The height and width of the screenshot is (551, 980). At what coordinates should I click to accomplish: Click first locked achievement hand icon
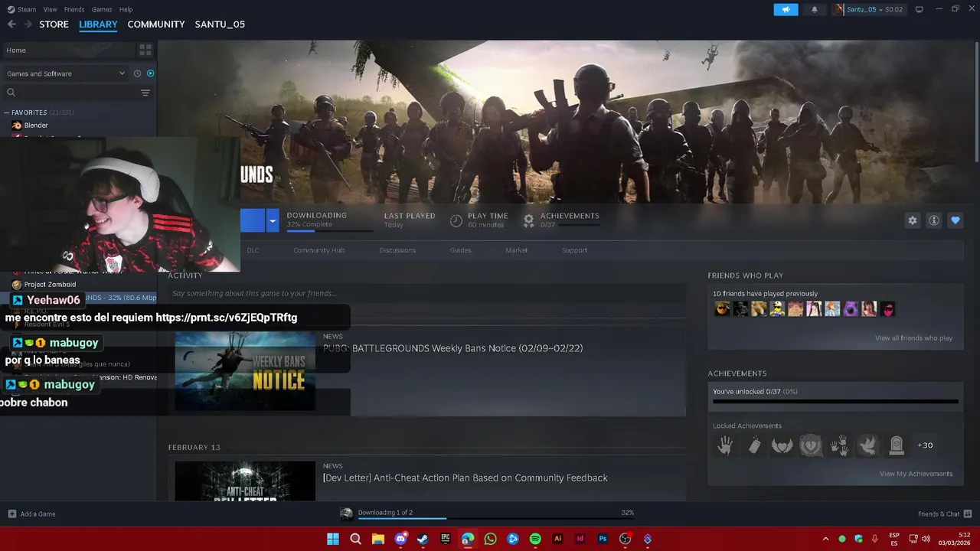click(x=725, y=445)
